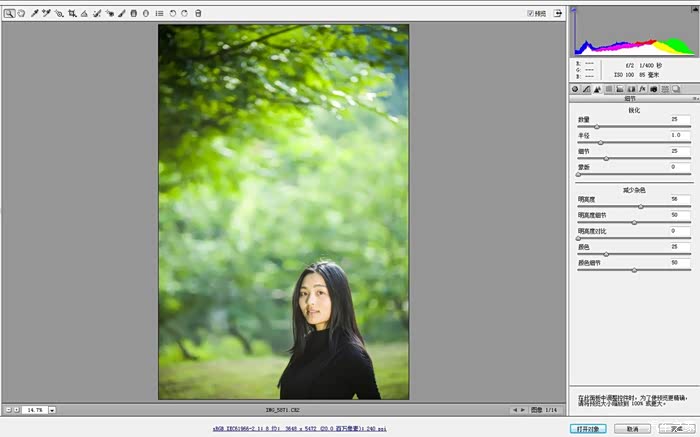Open the zoom level dropdown arrow
The height and width of the screenshot is (437, 700).
(52, 410)
